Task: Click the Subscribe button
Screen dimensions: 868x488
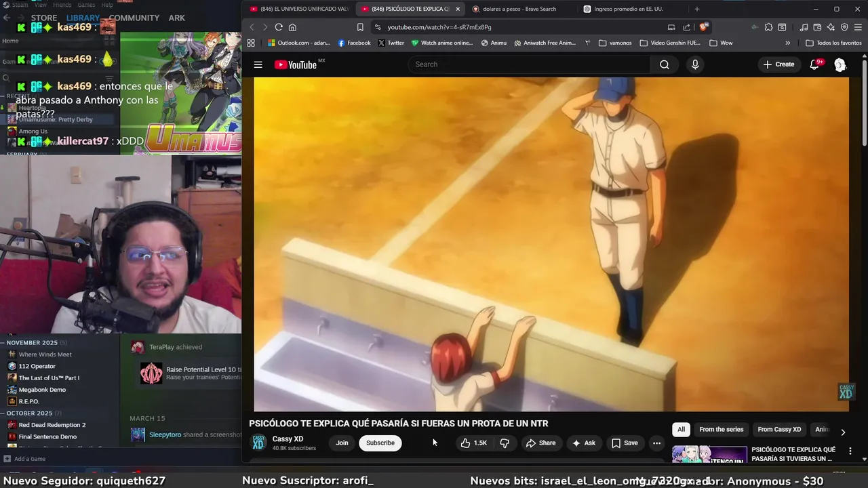Action: (380, 443)
